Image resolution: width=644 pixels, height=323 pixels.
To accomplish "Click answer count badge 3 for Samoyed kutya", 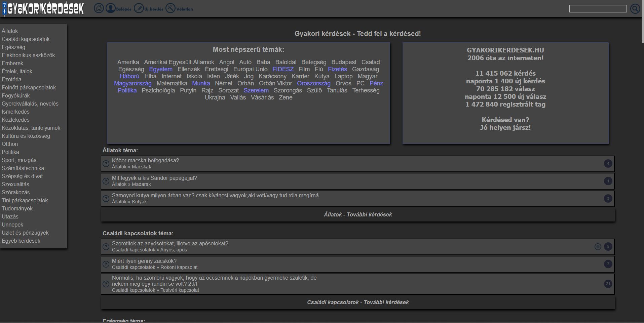I will (x=608, y=199).
